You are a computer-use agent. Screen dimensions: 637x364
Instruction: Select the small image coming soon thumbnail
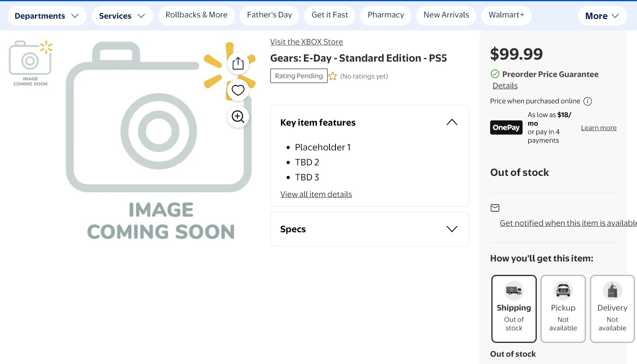point(30,63)
